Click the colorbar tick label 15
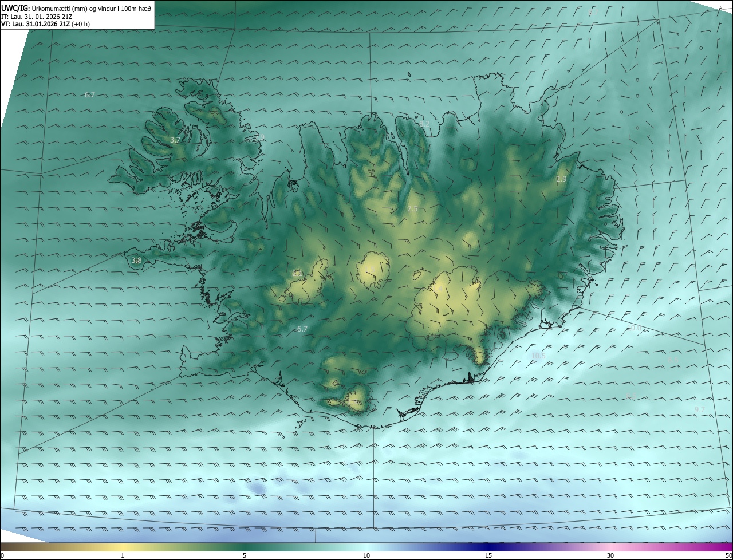This screenshot has height=560, width=733. (488, 555)
